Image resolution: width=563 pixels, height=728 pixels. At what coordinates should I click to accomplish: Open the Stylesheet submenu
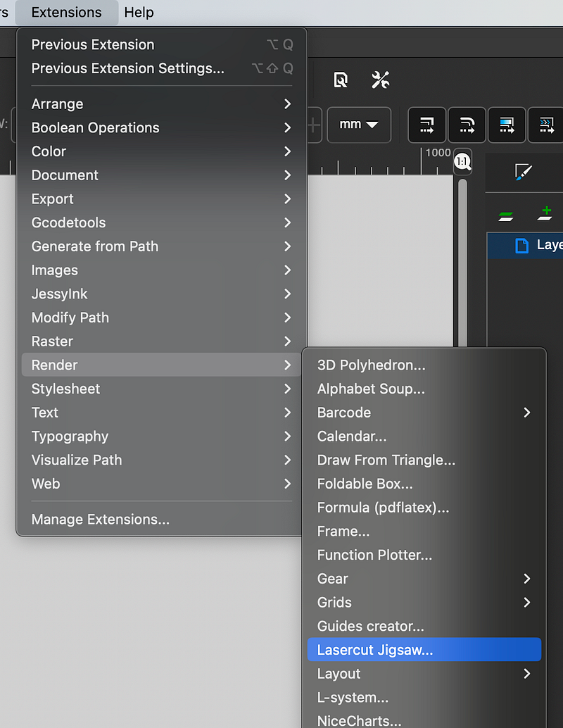pyautogui.click(x=162, y=389)
